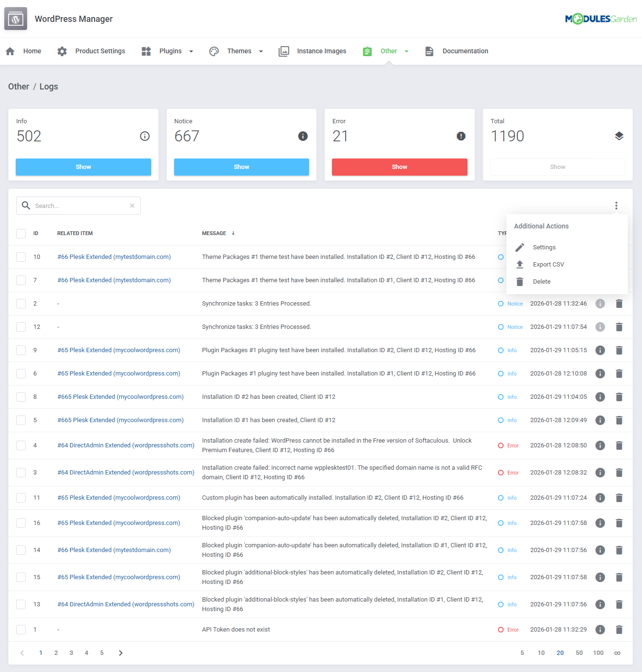This screenshot has height=672, width=642.
Task: Open #66 Plesk Extended (mytestdomain.com) link
Action: [114, 257]
